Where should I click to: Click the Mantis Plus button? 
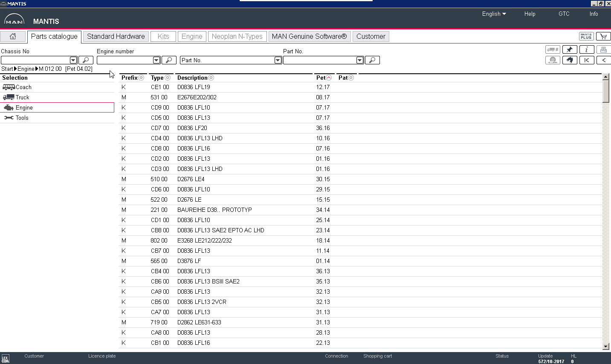coord(586,37)
